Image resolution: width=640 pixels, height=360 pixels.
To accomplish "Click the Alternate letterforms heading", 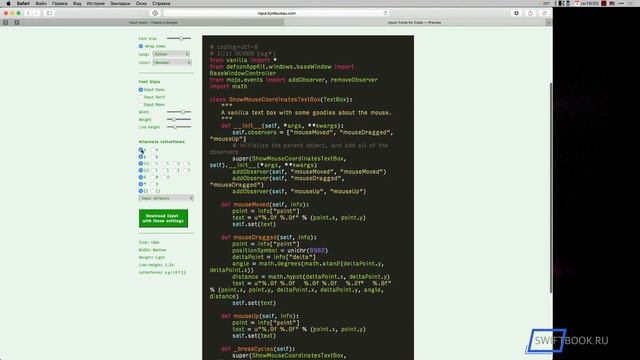I will (162, 142).
